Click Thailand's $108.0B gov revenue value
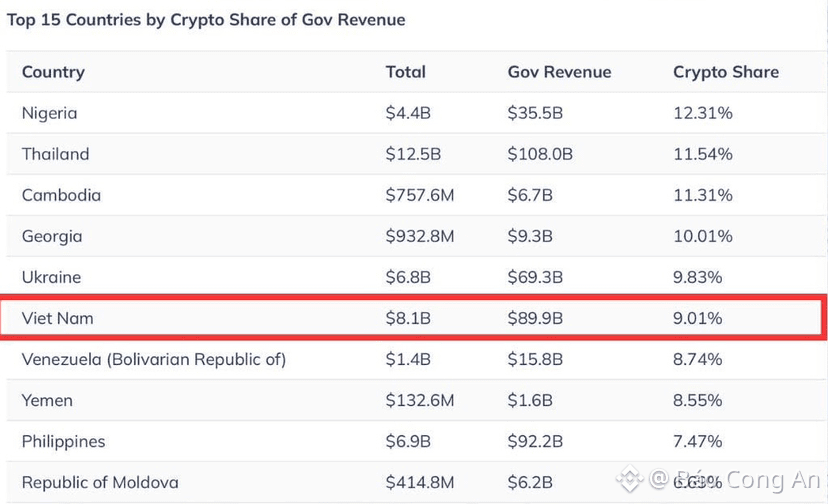The height and width of the screenshot is (504, 828). click(x=540, y=154)
